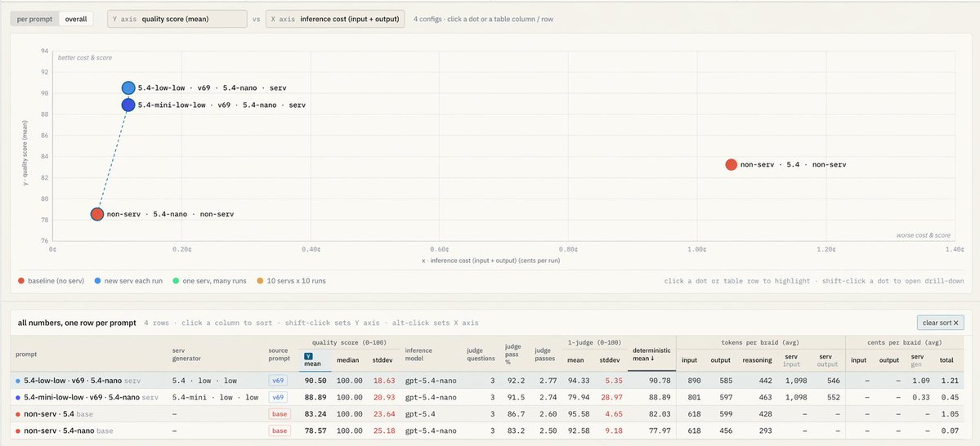Click the non-serv 5.4 chart dot
The height and width of the screenshot is (446, 980).
click(732, 165)
